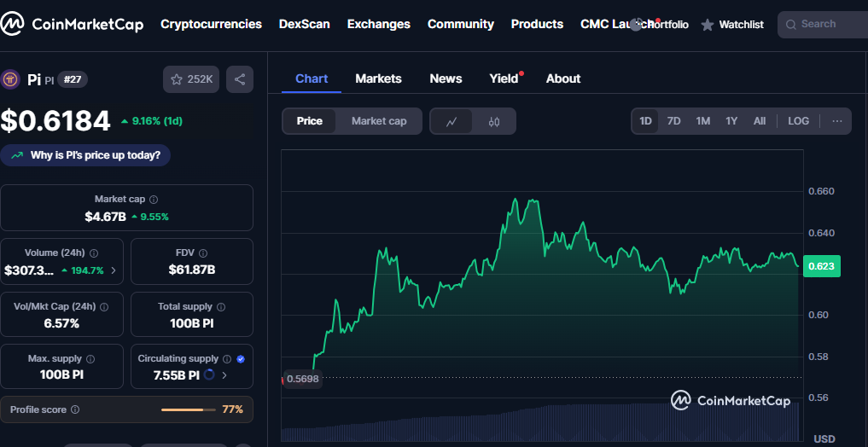Open Market cap info icon

click(x=154, y=199)
